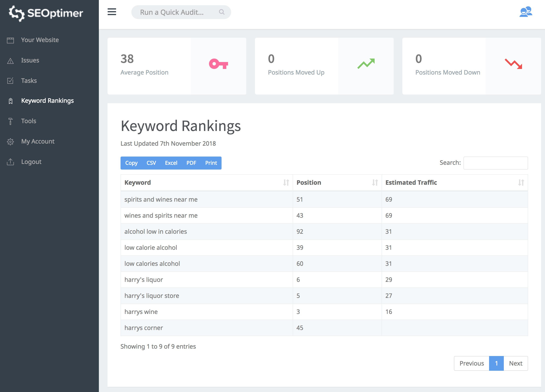Print the keyword rankings table

tap(211, 163)
